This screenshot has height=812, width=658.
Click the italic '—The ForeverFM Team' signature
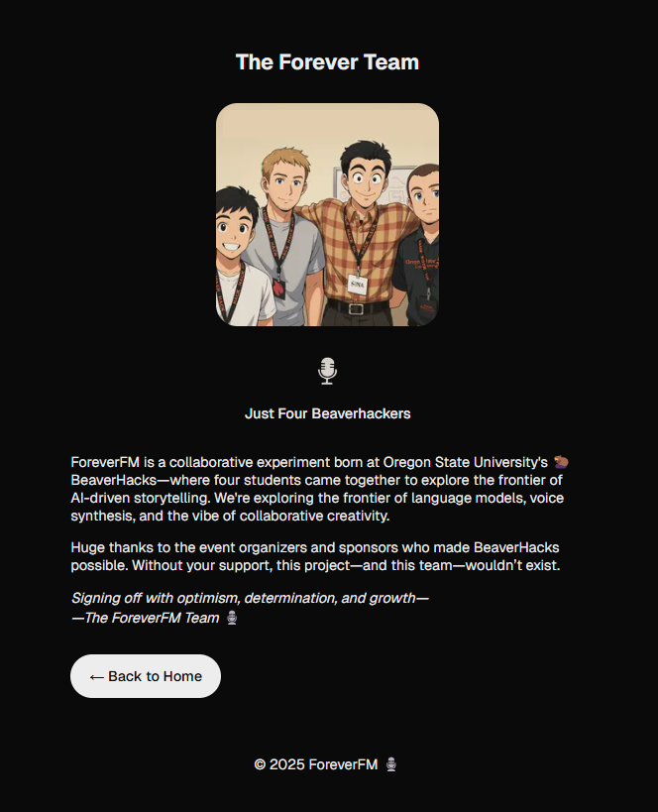pos(145,618)
